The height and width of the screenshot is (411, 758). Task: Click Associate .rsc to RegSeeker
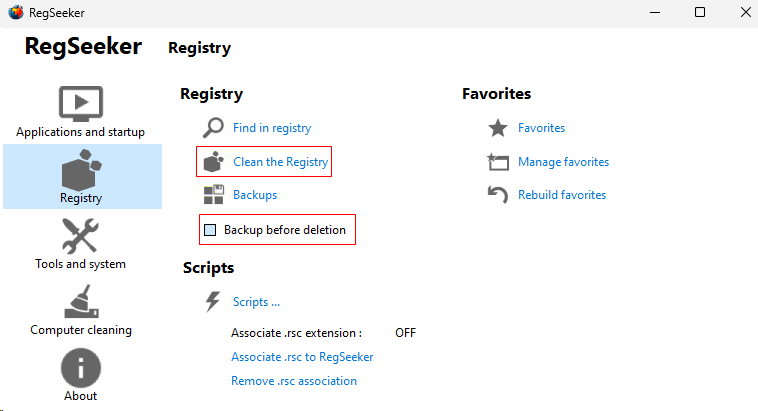pos(301,357)
